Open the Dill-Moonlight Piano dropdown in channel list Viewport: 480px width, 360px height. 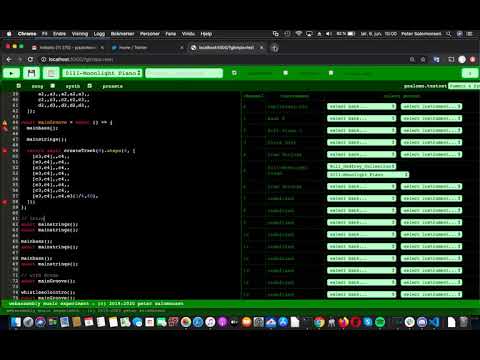(368, 174)
